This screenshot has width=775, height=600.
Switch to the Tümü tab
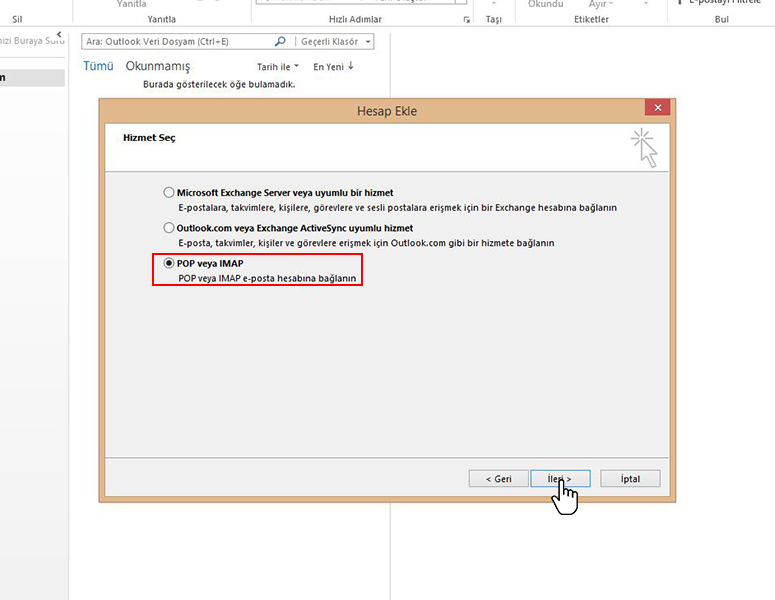point(98,66)
